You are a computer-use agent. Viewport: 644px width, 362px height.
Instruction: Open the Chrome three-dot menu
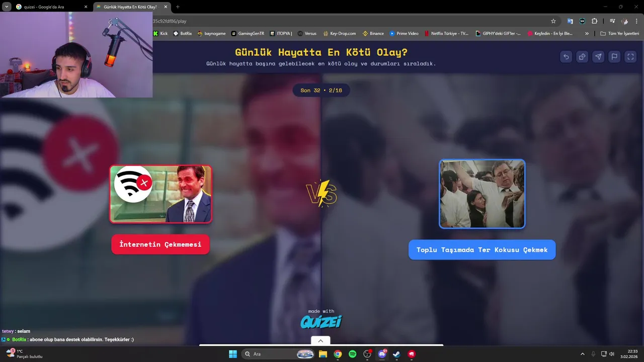[x=637, y=21]
